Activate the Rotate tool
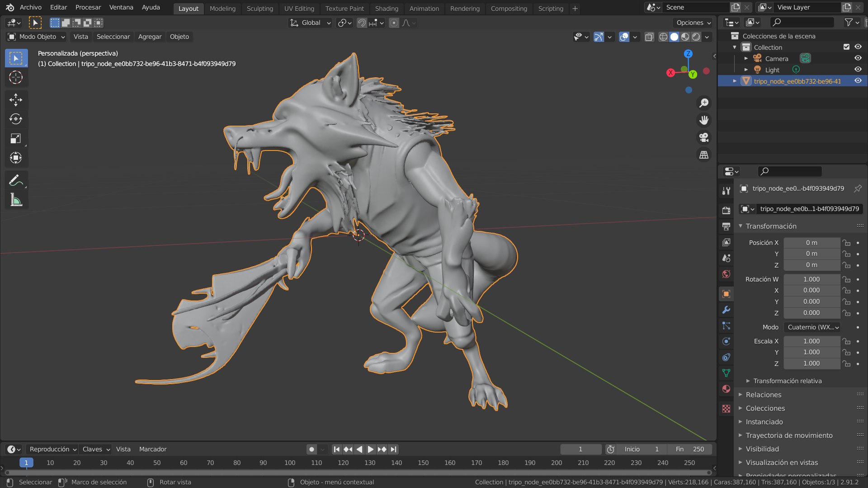 16,119
